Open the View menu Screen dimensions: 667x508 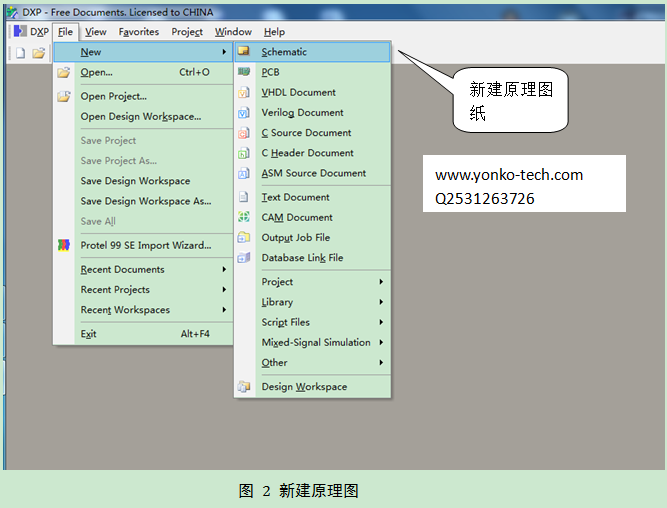[x=95, y=32]
